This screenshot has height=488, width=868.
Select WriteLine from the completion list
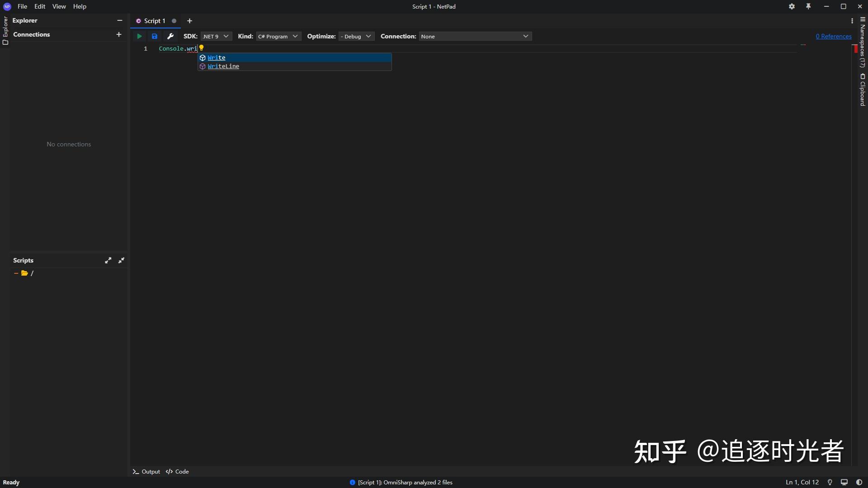pos(223,66)
